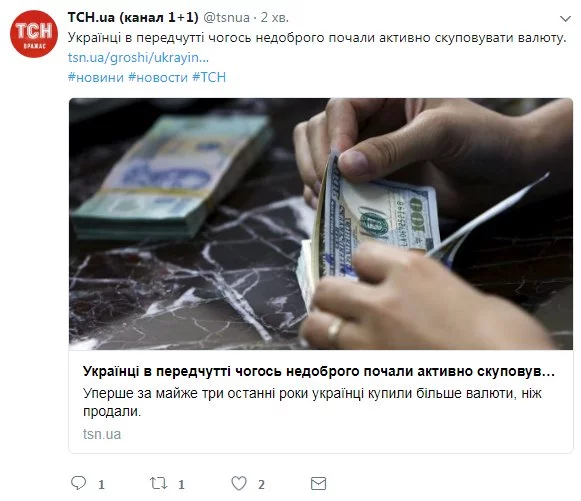Open the #новини hashtag
This screenshot has width=581, height=501.
96,77
